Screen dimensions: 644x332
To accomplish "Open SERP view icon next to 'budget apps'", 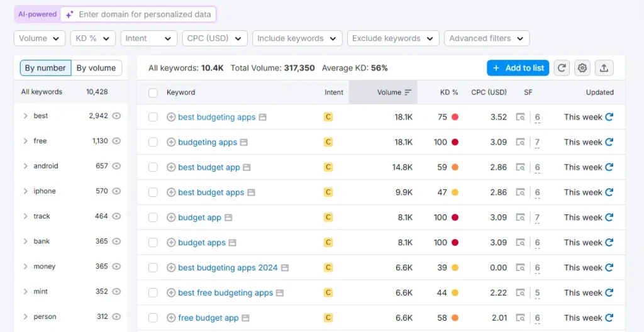I will click(233, 243).
